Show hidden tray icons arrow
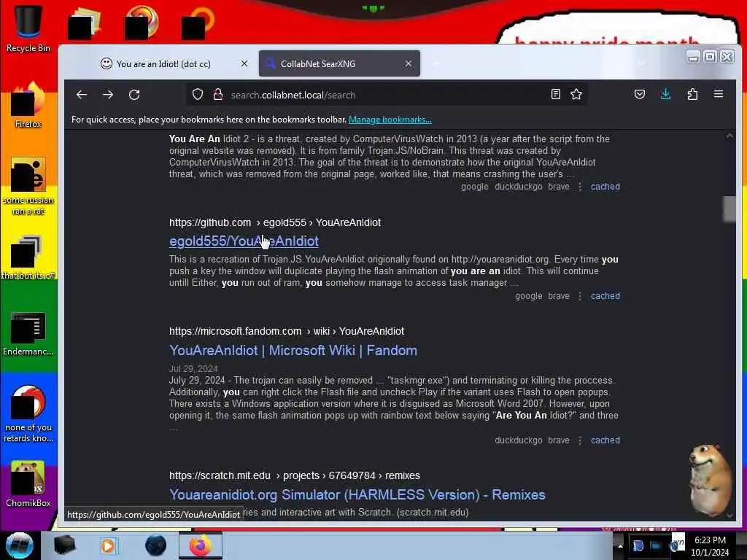 620,545
